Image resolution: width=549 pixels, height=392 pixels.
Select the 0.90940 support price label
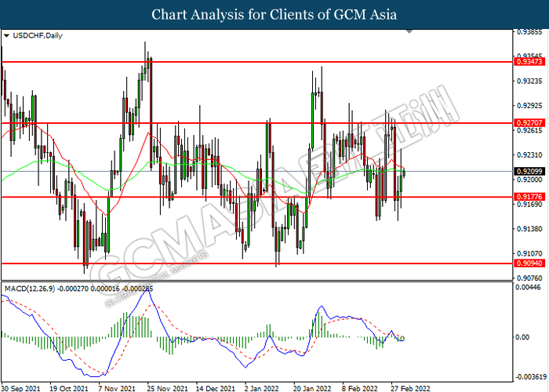pos(529,263)
